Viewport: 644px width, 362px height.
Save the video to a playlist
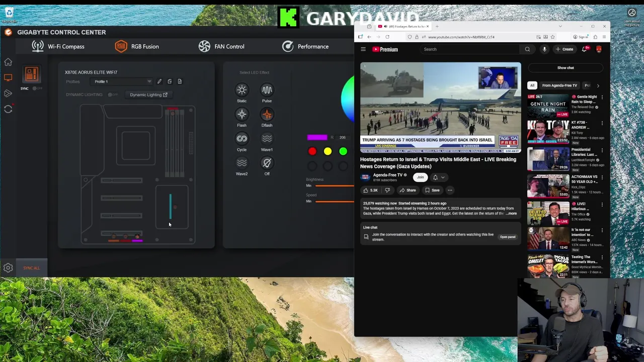click(x=432, y=190)
